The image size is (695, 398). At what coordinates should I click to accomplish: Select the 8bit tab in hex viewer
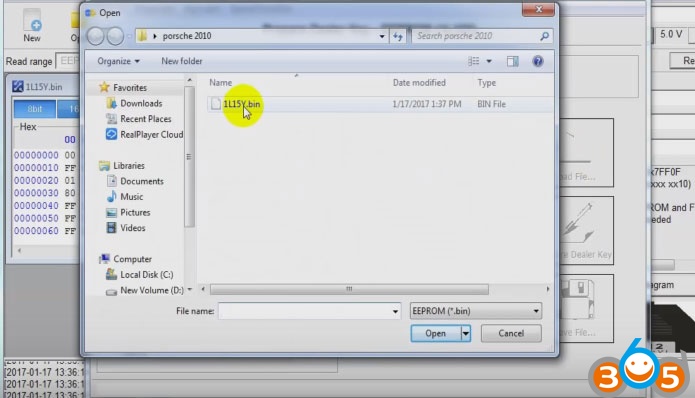[x=35, y=109]
